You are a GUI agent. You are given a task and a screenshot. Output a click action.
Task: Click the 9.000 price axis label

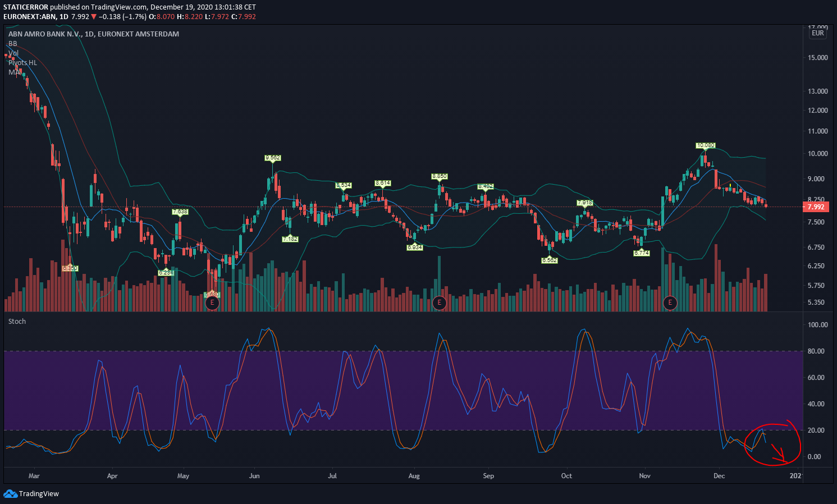click(x=816, y=179)
